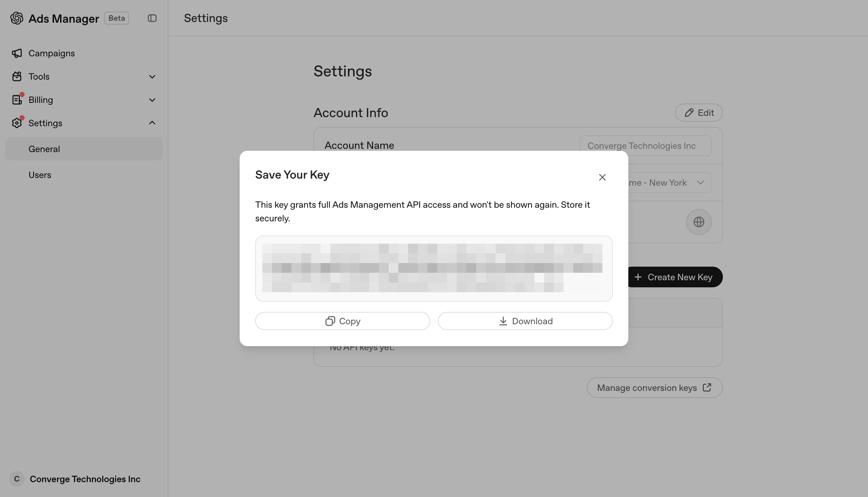Click the Settings gear icon
868x497 pixels.
click(17, 123)
